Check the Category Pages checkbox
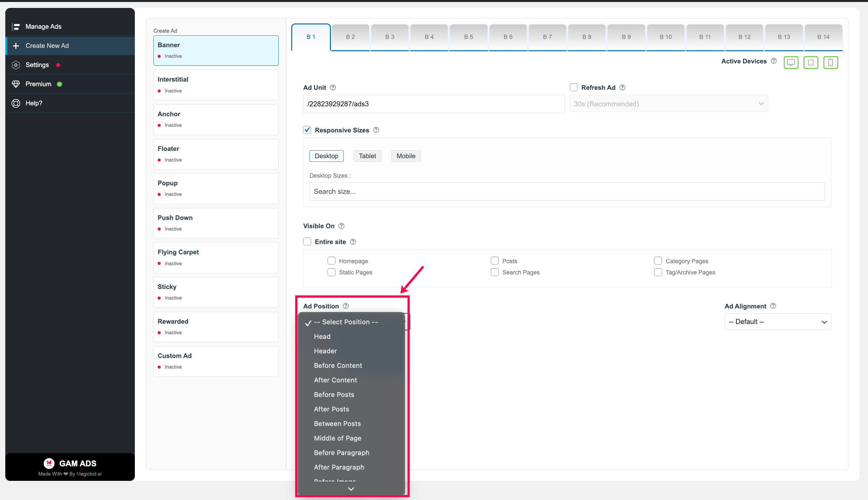868x500 pixels. click(658, 261)
